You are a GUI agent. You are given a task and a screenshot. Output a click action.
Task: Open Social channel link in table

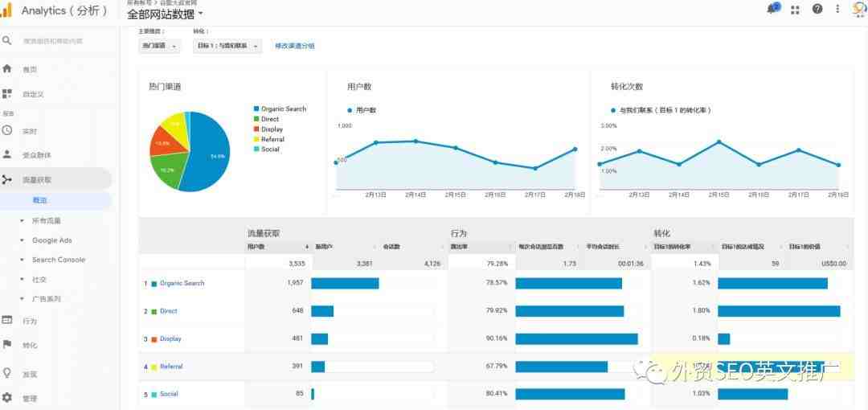click(169, 394)
